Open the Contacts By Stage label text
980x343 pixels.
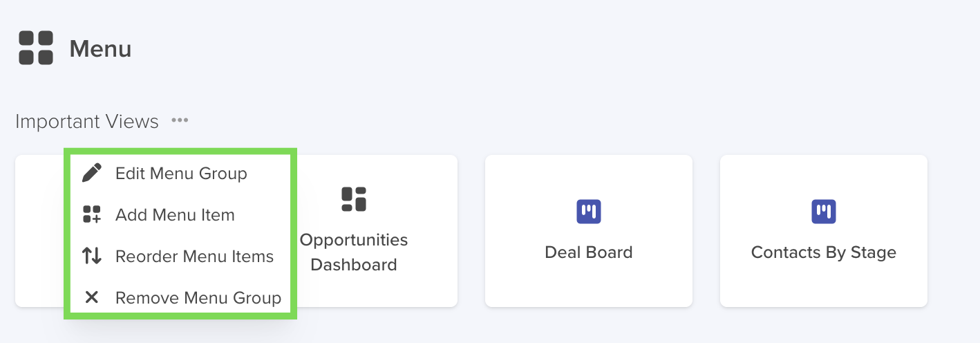point(824,252)
